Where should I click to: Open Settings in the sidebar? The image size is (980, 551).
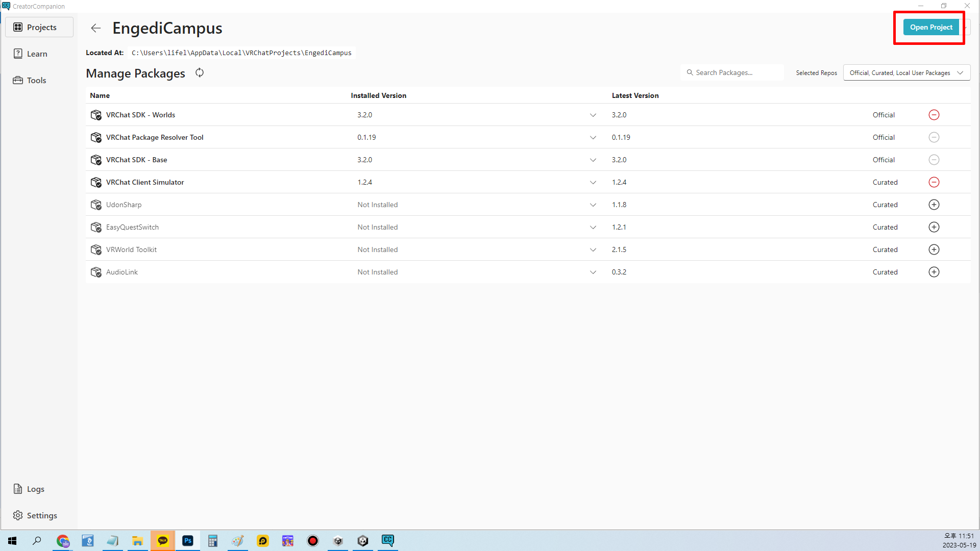(41, 516)
